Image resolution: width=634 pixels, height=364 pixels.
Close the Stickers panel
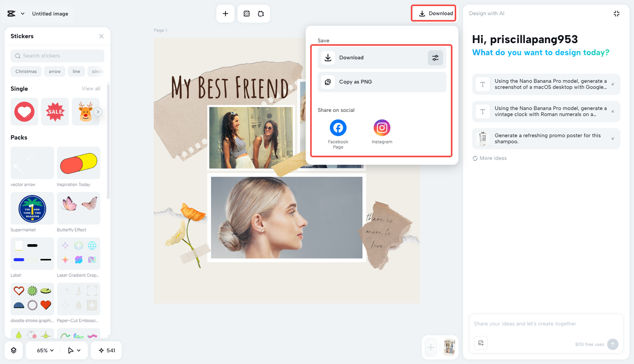pyautogui.click(x=101, y=36)
